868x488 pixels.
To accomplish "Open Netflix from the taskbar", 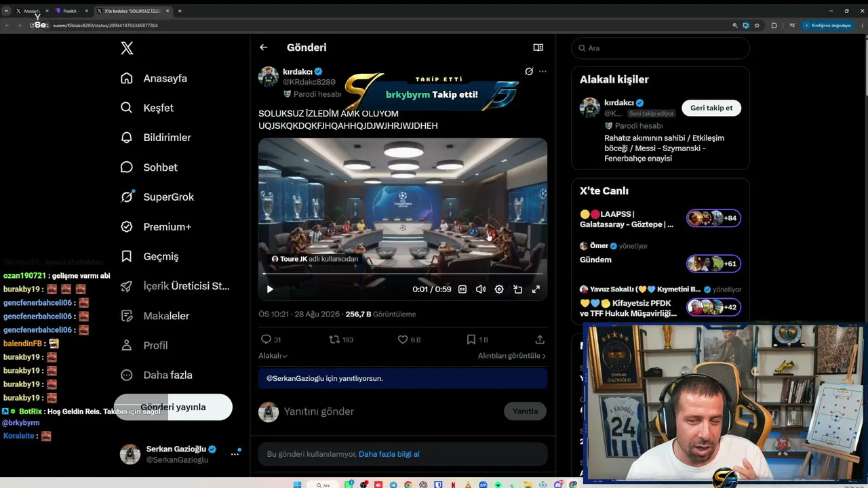I will [x=454, y=485].
